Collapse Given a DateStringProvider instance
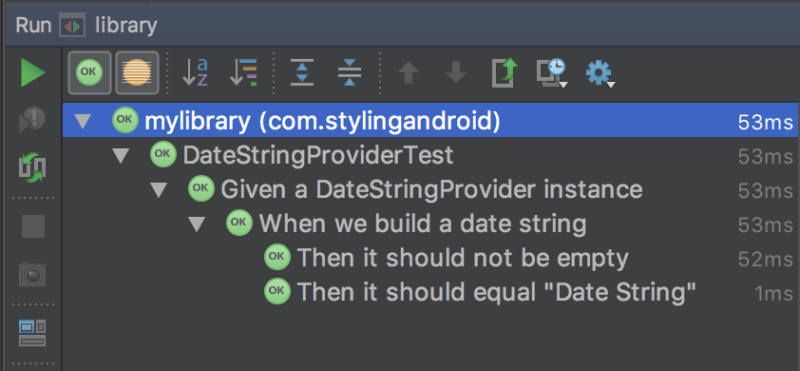This screenshot has height=371, width=800. click(x=159, y=190)
